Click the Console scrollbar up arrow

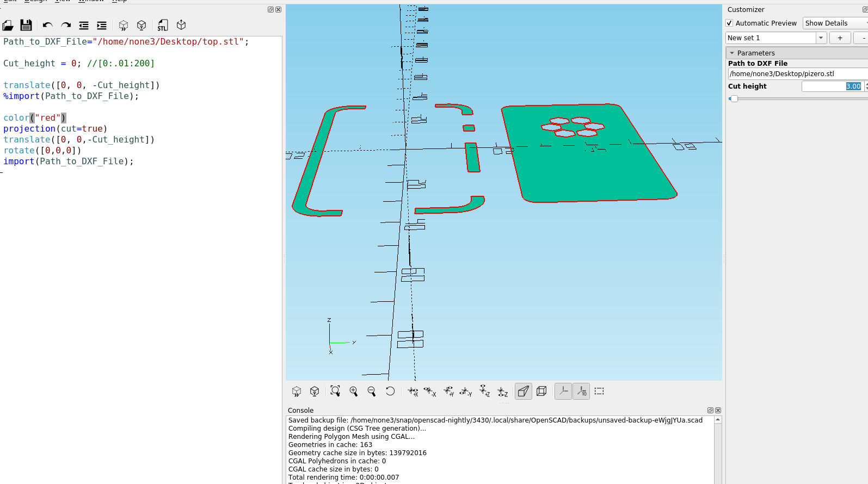click(718, 420)
